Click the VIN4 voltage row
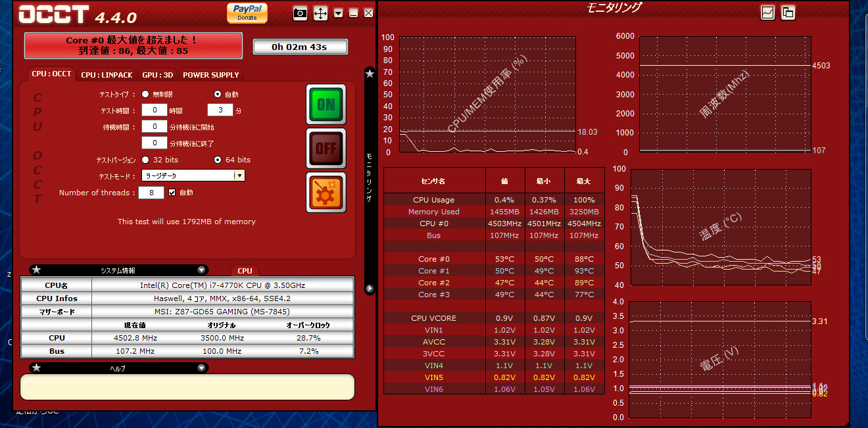 point(494,366)
